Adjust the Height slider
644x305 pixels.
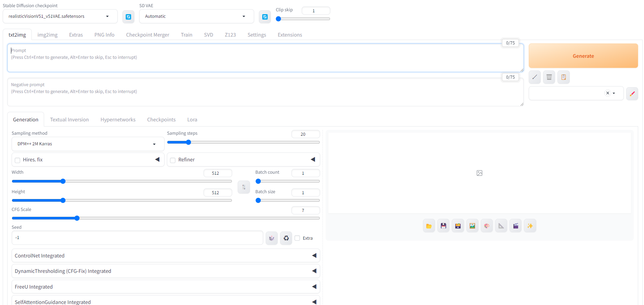tap(122, 200)
